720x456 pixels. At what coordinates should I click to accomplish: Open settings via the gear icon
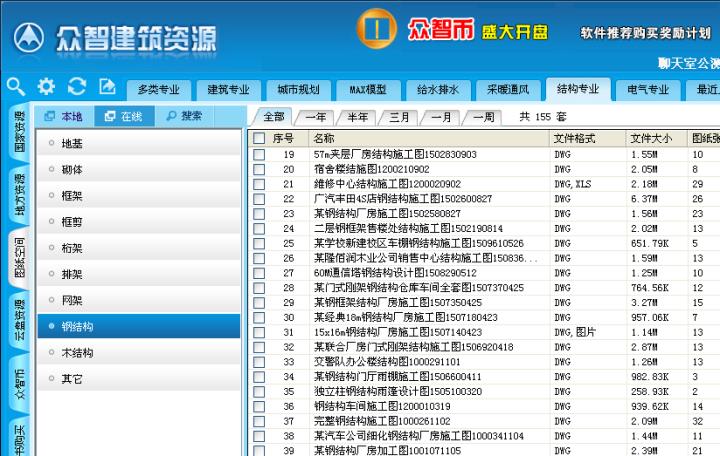(46, 87)
